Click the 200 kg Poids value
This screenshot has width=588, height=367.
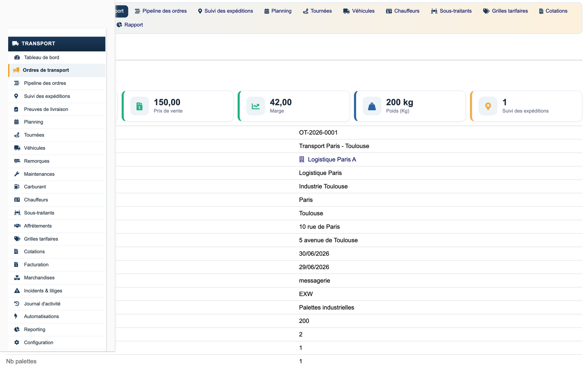[399, 102]
